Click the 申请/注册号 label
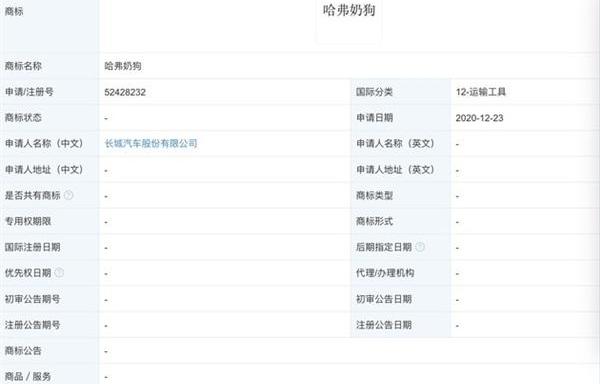The image size is (600, 384). pos(29,92)
